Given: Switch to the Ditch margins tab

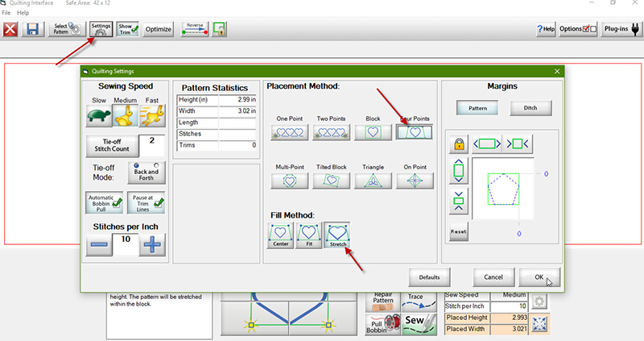Looking at the screenshot, I should point(530,107).
